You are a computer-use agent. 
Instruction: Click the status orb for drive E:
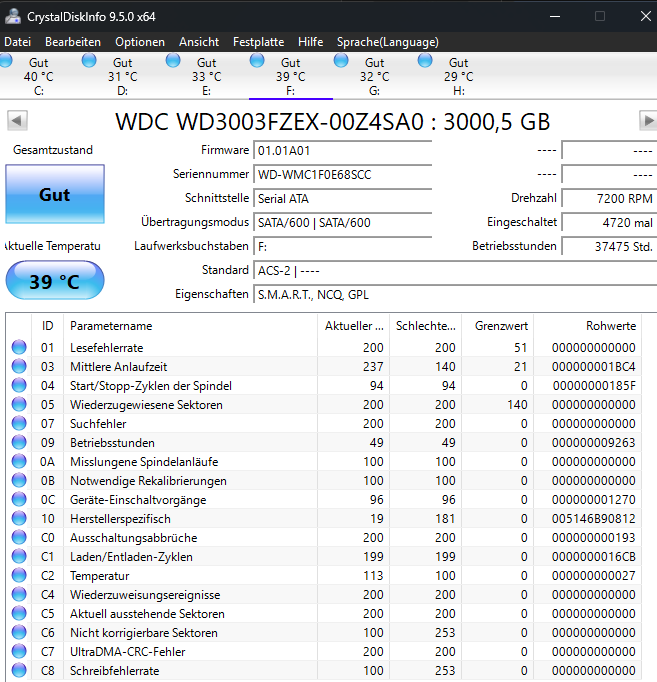coord(173,60)
